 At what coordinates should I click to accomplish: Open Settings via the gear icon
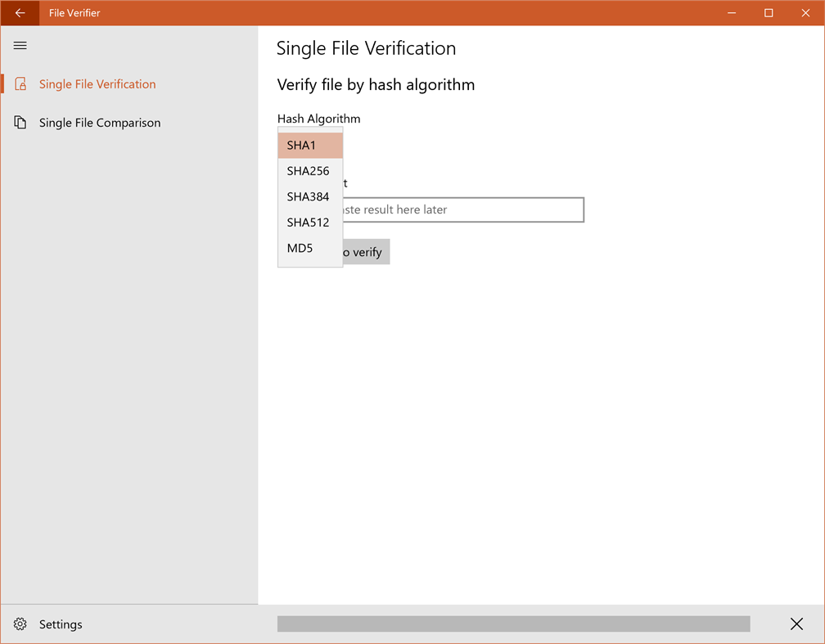(20, 624)
